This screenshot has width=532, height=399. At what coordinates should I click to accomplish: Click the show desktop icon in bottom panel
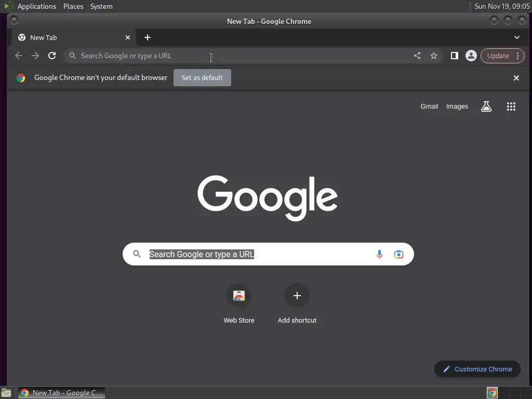tap(6, 393)
